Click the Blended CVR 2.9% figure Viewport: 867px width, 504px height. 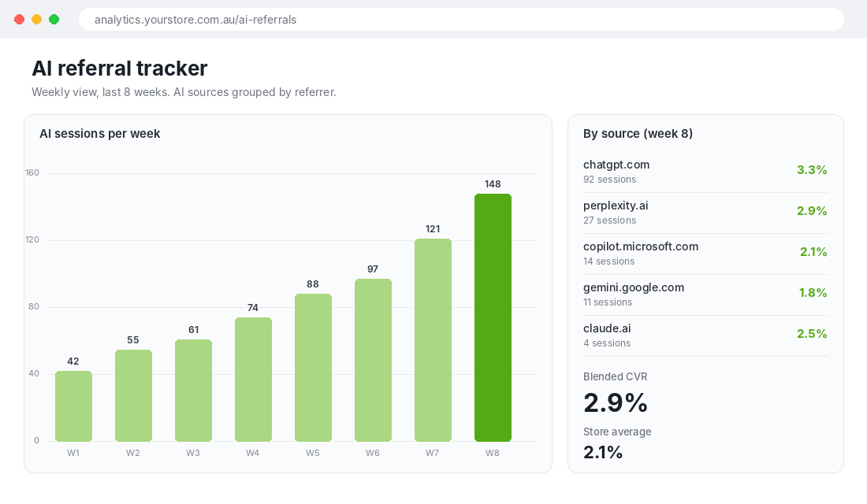(x=616, y=402)
